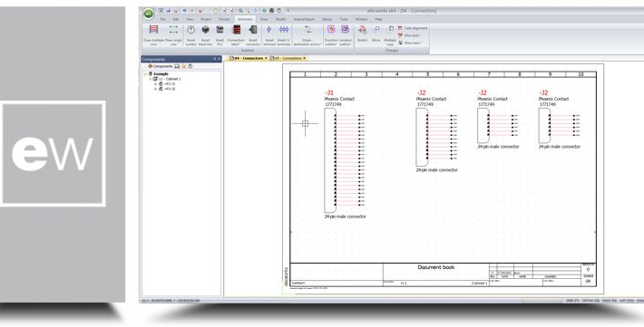This screenshot has height=327, width=644.
Task: Click the Multiple copy button
Action: tap(390, 34)
